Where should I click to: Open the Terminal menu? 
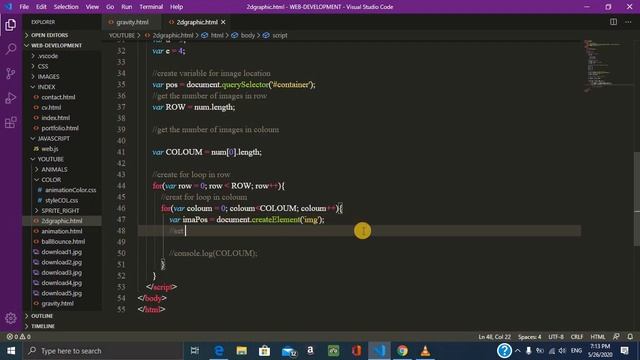tap(151, 7)
